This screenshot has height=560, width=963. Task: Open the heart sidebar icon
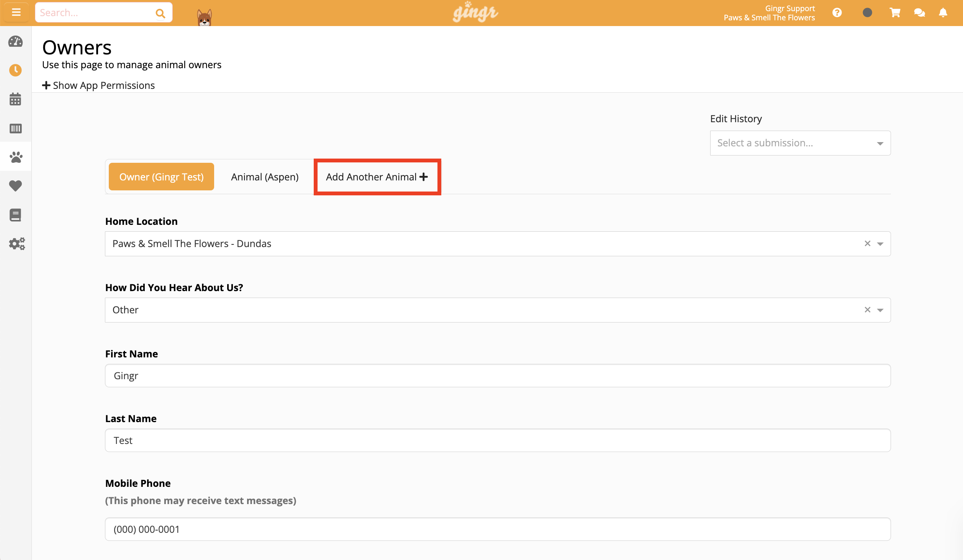tap(16, 186)
